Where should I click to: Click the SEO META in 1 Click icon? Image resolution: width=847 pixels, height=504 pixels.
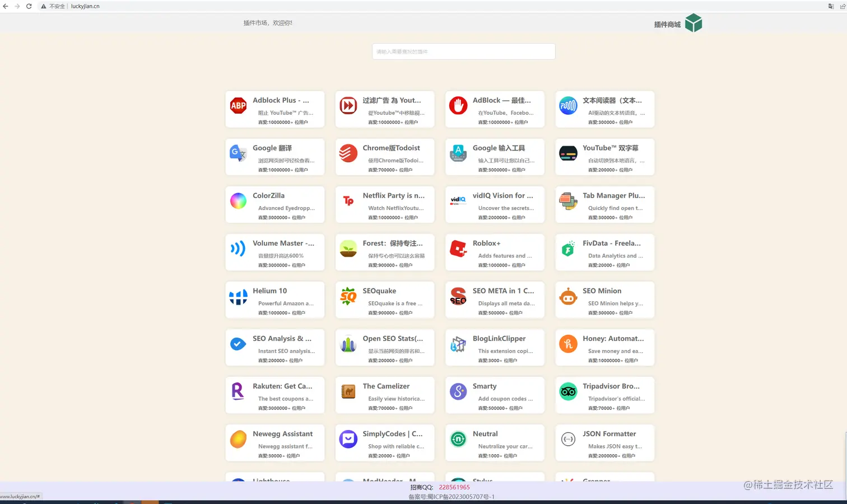[458, 296]
